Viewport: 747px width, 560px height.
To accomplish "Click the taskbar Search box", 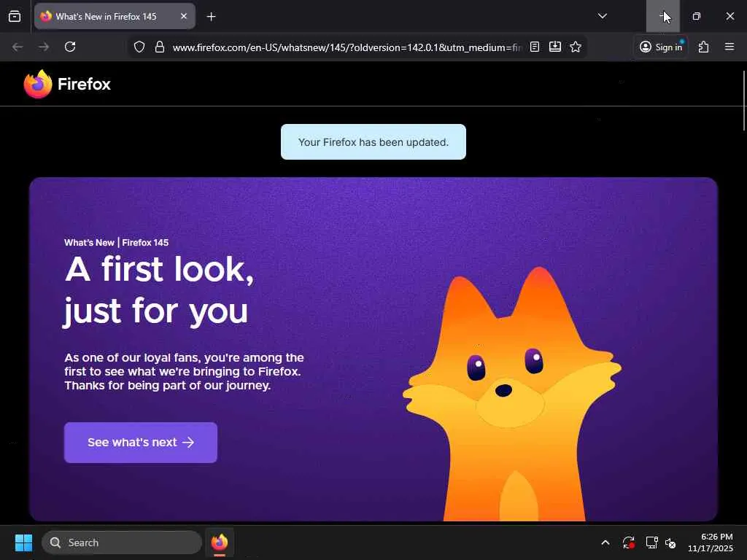I will (122, 542).
